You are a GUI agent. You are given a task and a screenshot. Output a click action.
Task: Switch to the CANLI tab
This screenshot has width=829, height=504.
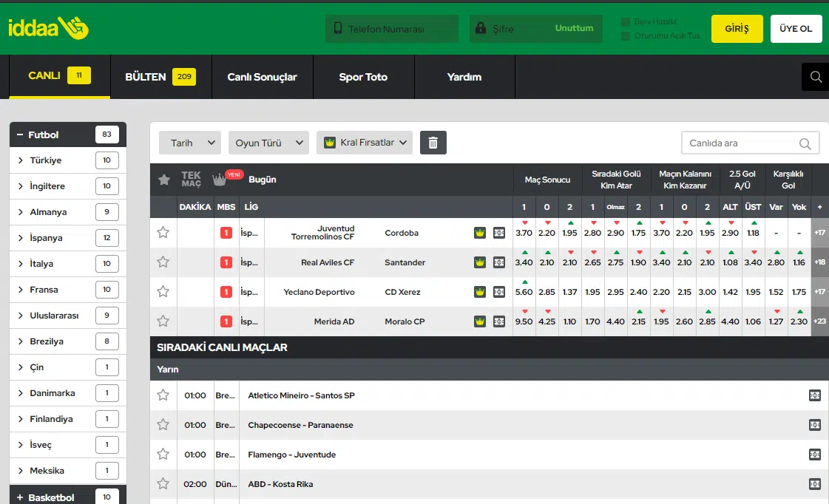60,76
